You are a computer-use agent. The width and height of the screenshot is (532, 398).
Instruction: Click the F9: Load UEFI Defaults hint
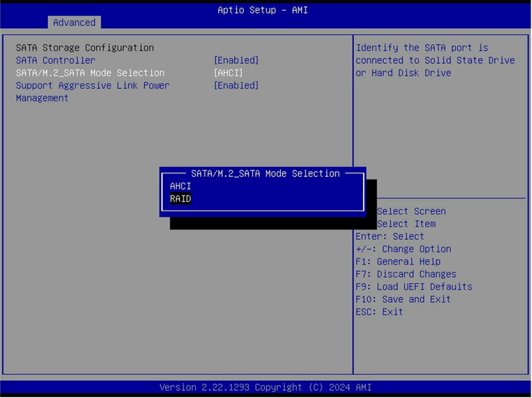(x=414, y=287)
